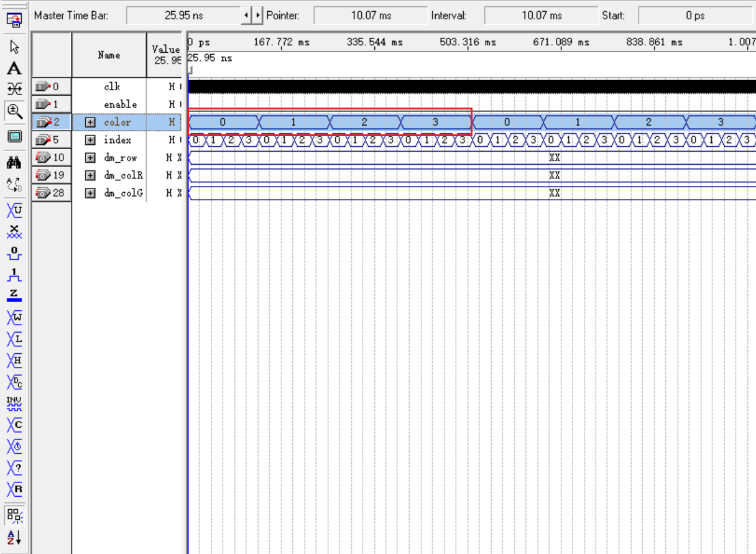
Task: Open the Random Values (R) tool
Action: (x=15, y=489)
